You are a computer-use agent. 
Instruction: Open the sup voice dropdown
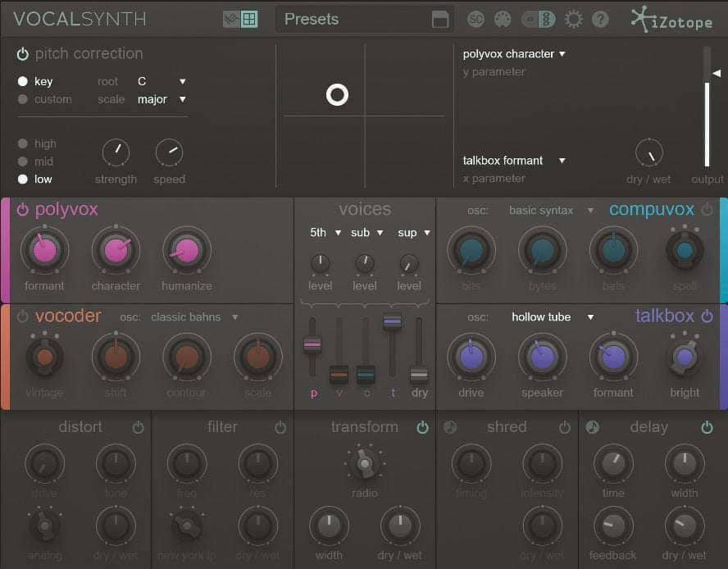[413, 232]
